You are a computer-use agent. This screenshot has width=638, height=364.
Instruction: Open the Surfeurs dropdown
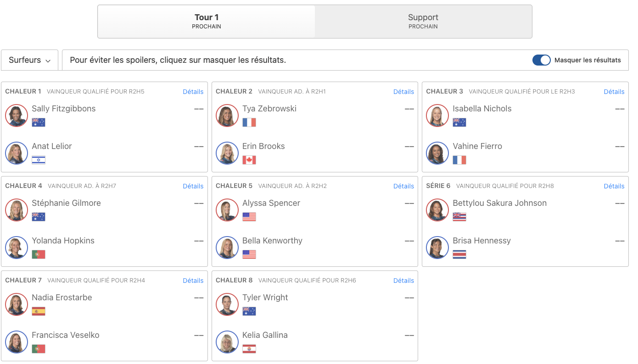(x=29, y=60)
